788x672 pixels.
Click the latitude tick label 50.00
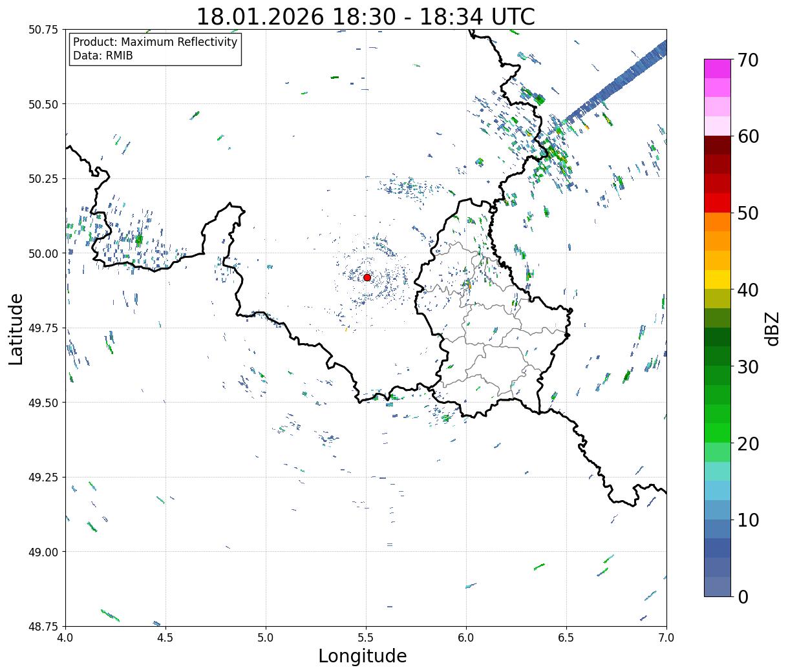[x=43, y=253]
